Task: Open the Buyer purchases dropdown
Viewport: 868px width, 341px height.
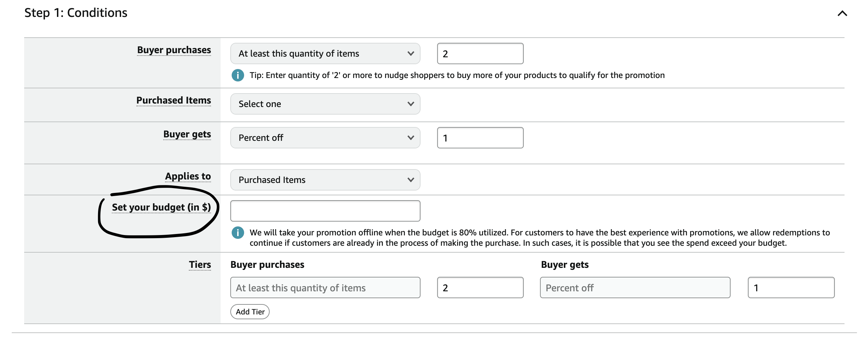Action: (x=325, y=53)
